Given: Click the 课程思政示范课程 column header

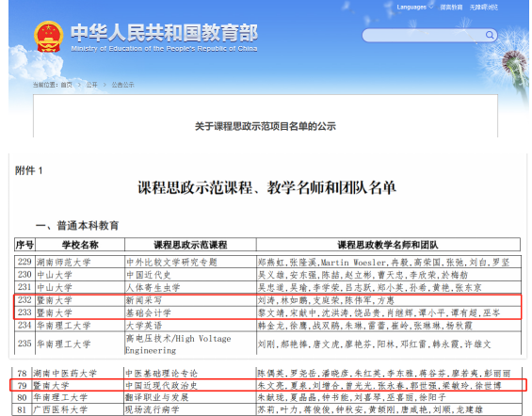Looking at the screenshot, I should tap(190, 245).
